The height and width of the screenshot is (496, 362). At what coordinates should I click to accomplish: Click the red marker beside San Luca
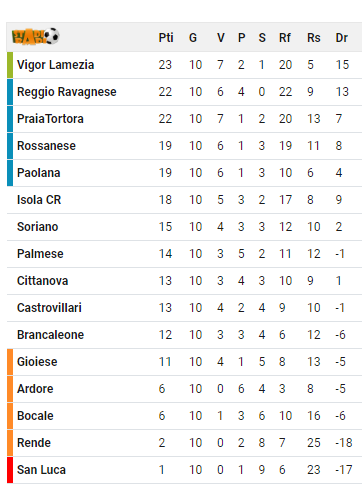10,470
